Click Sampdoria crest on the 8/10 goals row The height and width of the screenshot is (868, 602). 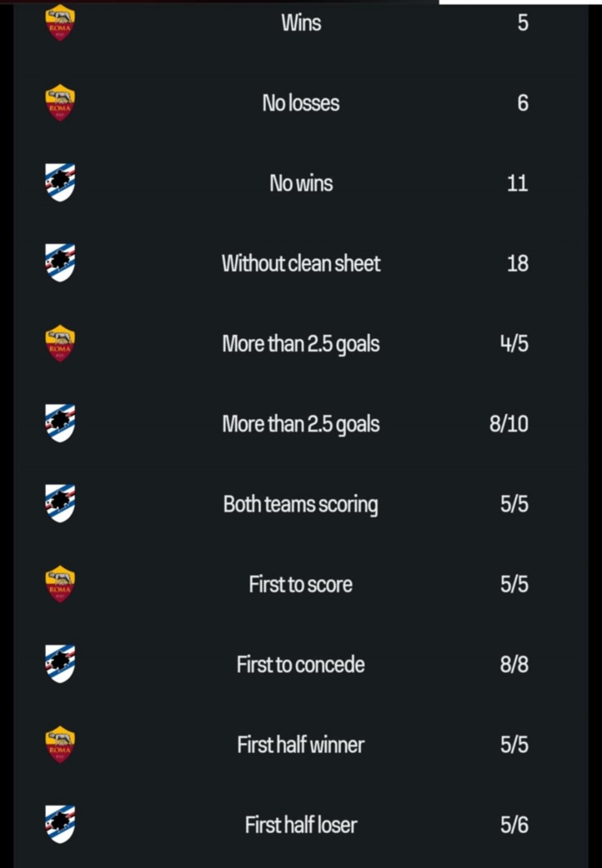(x=60, y=423)
